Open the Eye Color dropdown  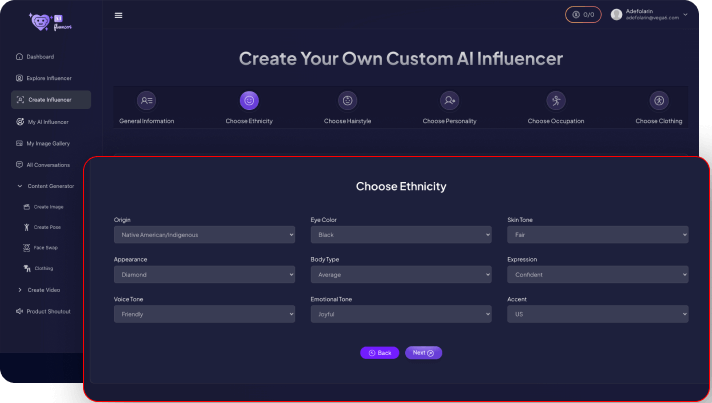click(401, 235)
